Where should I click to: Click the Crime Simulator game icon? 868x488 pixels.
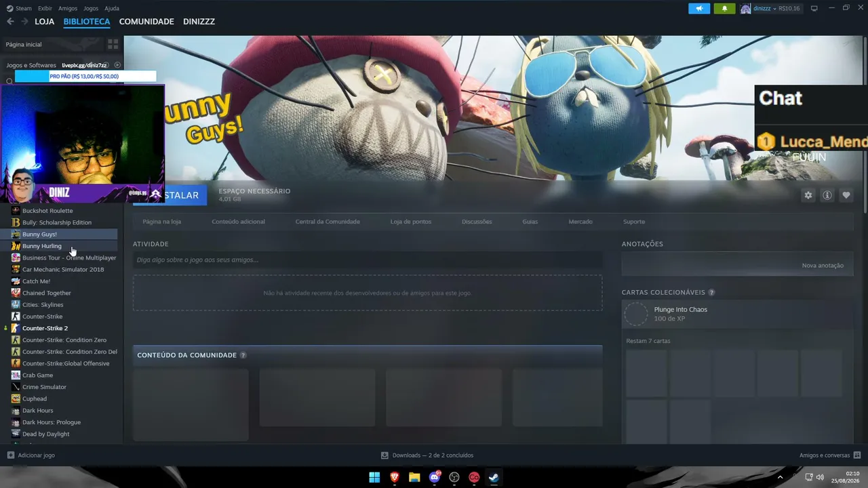(16, 387)
